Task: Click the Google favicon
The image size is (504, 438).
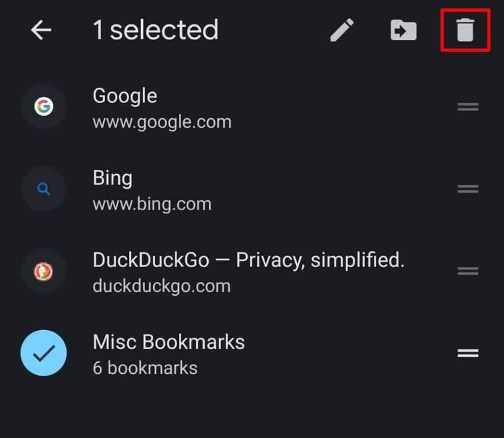Action: (43, 106)
